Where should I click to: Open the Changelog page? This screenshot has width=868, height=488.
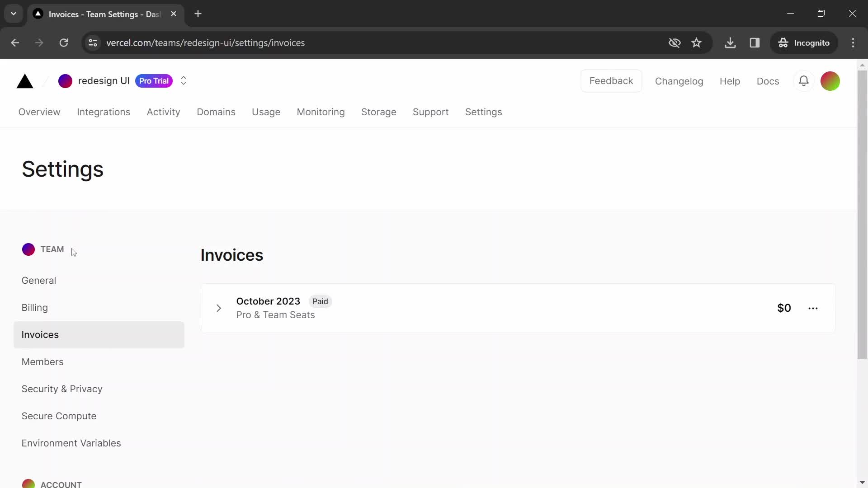(679, 81)
